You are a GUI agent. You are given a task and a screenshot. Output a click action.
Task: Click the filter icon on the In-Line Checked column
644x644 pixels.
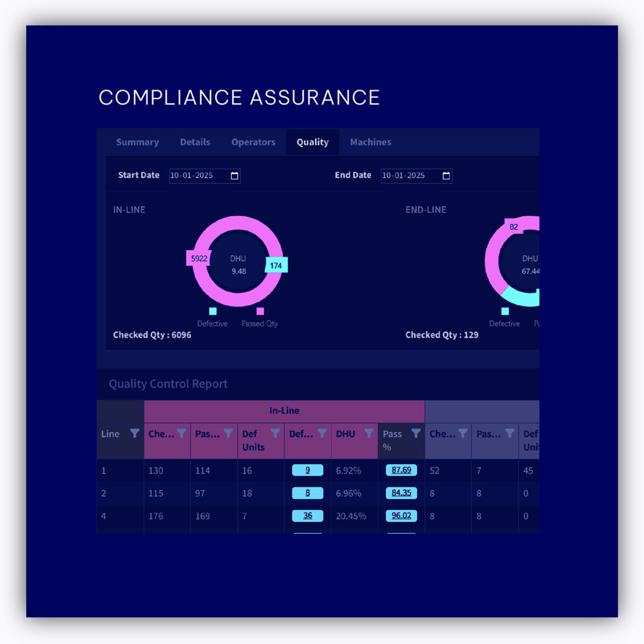[x=182, y=434]
